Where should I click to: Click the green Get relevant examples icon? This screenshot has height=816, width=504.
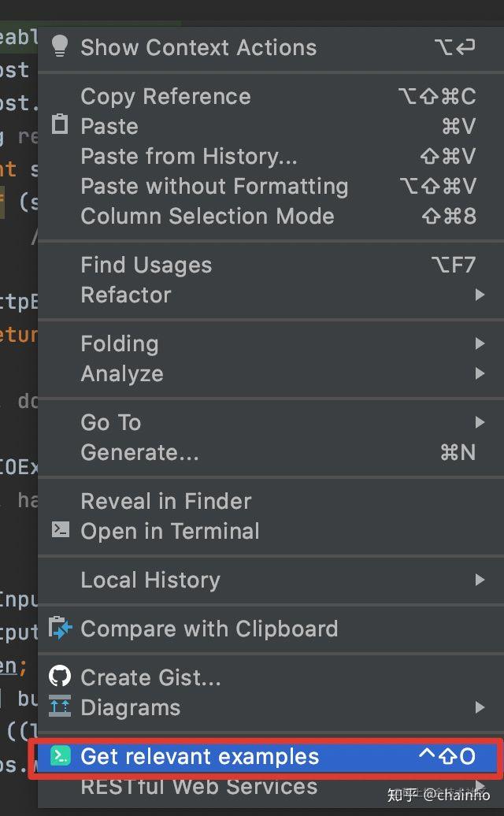point(61,755)
